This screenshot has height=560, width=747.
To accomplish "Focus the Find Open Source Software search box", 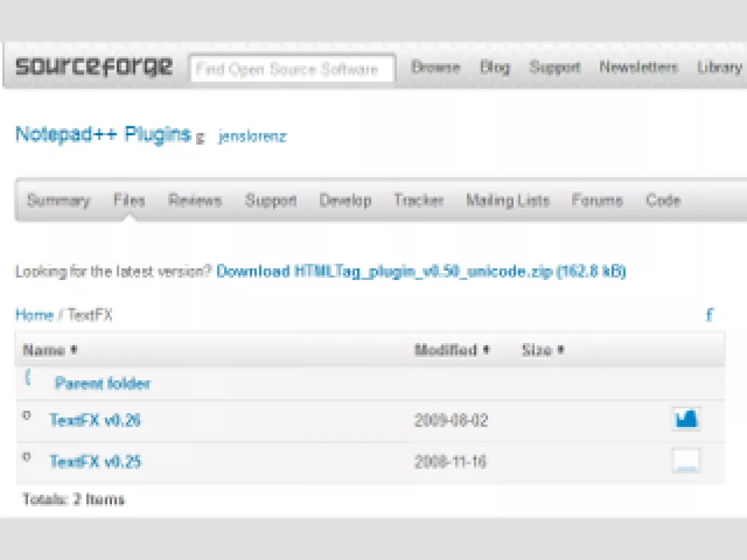I will coord(292,68).
